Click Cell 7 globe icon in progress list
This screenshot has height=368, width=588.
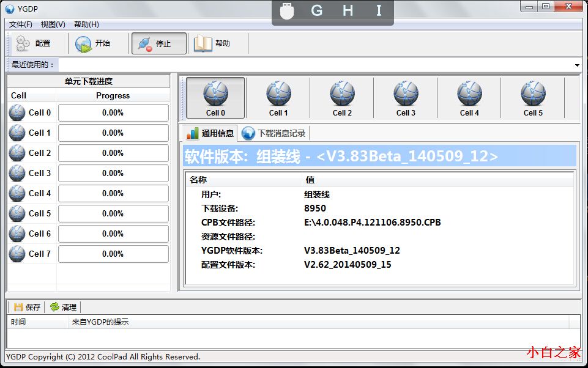[x=17, y=254]
